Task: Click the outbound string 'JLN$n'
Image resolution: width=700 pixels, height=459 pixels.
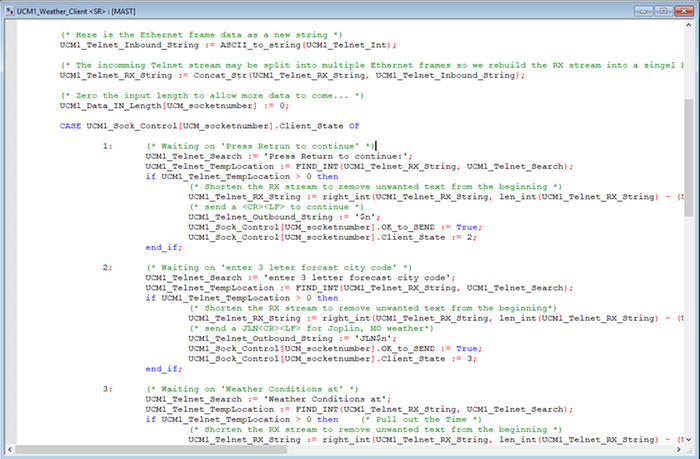Action: (x=373, y=338)
